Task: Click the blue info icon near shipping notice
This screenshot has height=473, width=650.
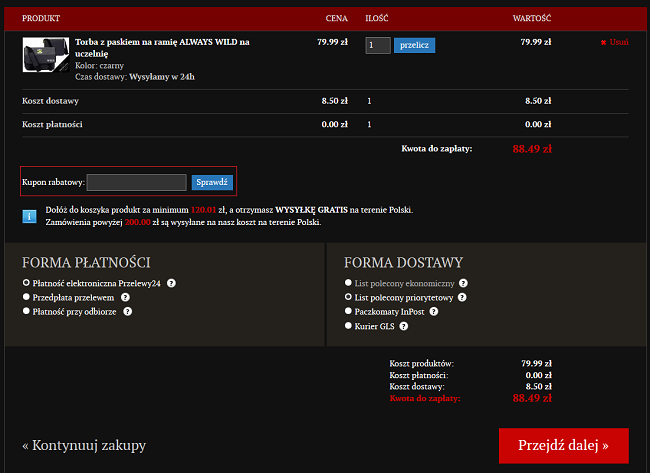Action: [x=29, y=216]
